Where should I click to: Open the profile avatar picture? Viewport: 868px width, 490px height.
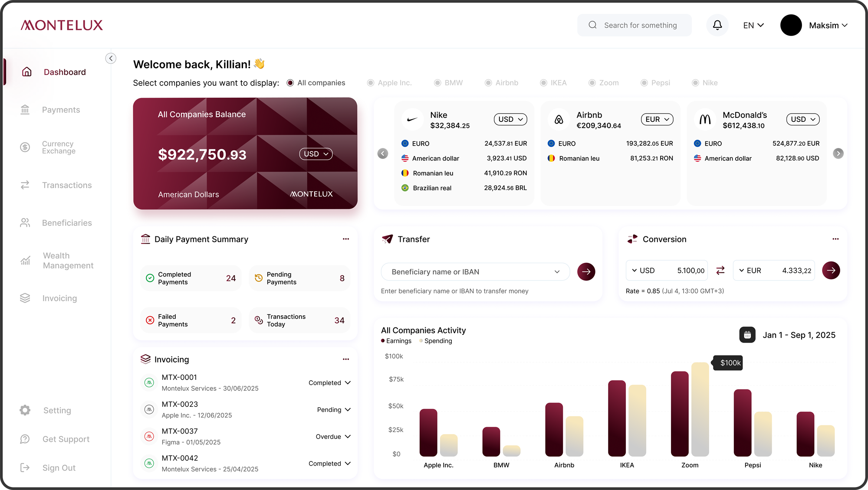point(791,25)
